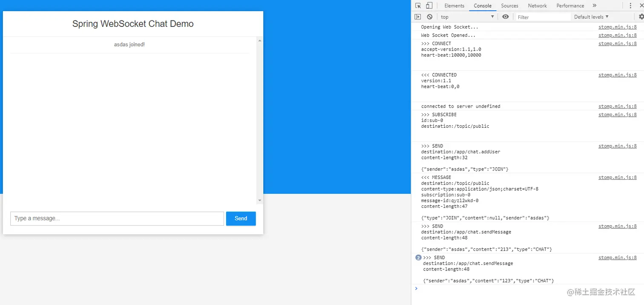
Task: Open the Default levels dropdown
Action: coord(591,17)
